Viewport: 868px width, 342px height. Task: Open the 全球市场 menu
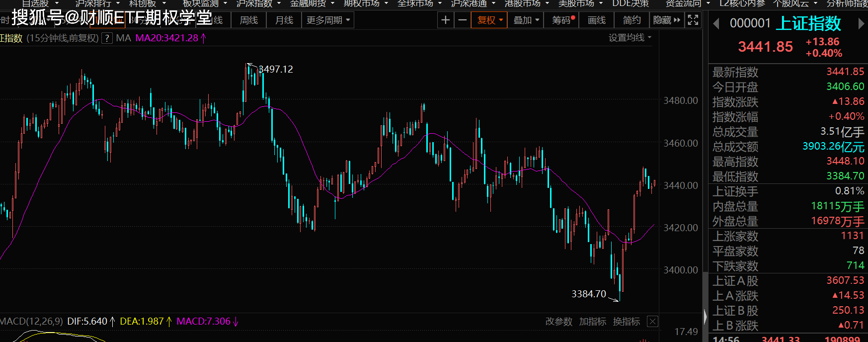pyautogui.click(x=419, y=3)
